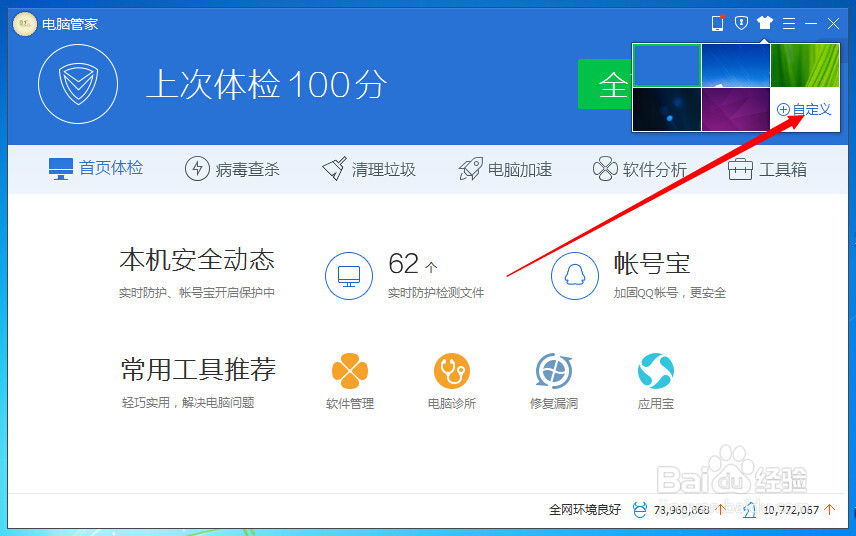This screenshot has width=856, height=536.
Task: Choose the green leaf skin thumbnail
Action: tap(805, 65)
